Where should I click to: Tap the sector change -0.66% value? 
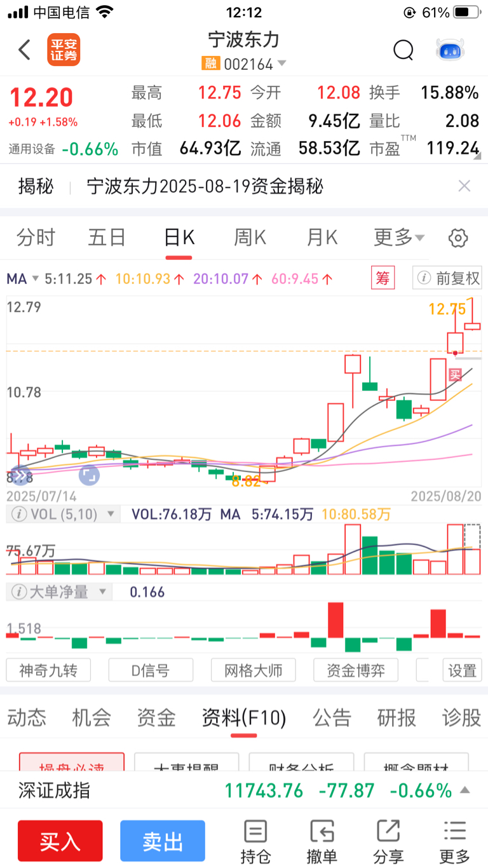pos(90,149)
